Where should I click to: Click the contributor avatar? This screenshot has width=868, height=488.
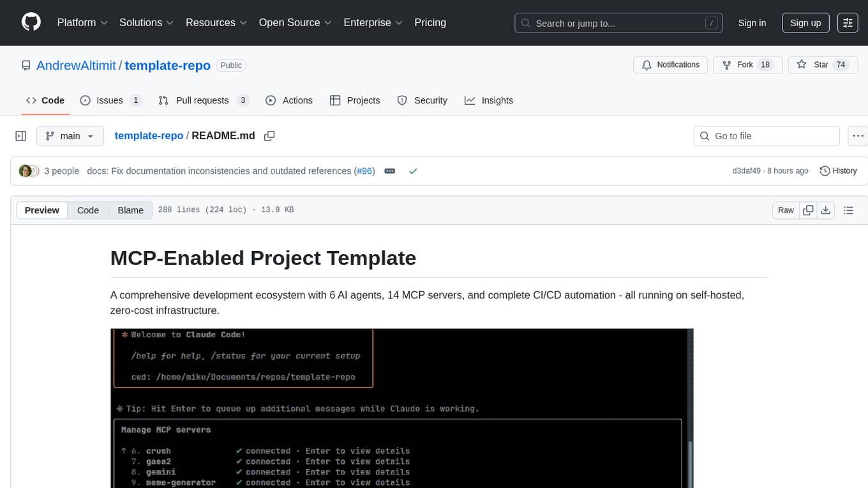(26, 171)
